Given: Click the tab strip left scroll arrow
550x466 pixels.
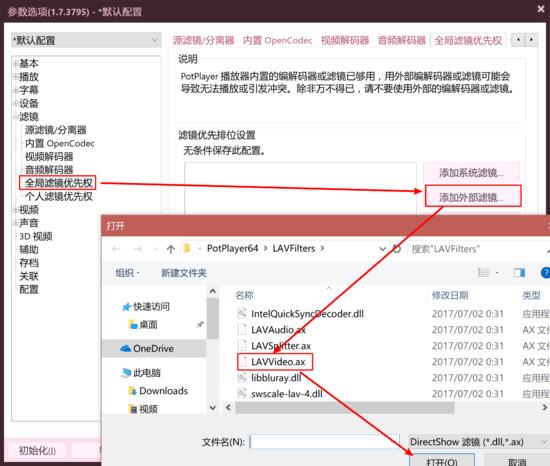Looking at the screenshot, I should click(x=518, y=40).
